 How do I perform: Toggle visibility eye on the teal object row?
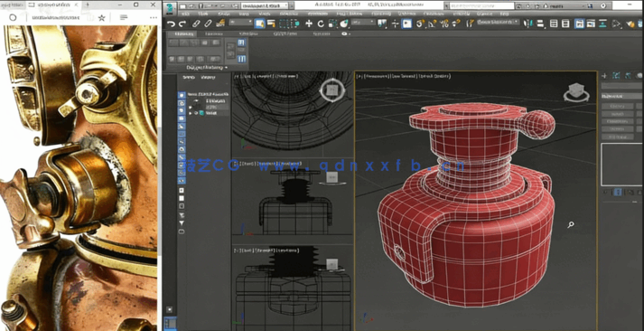pos(196,113)
